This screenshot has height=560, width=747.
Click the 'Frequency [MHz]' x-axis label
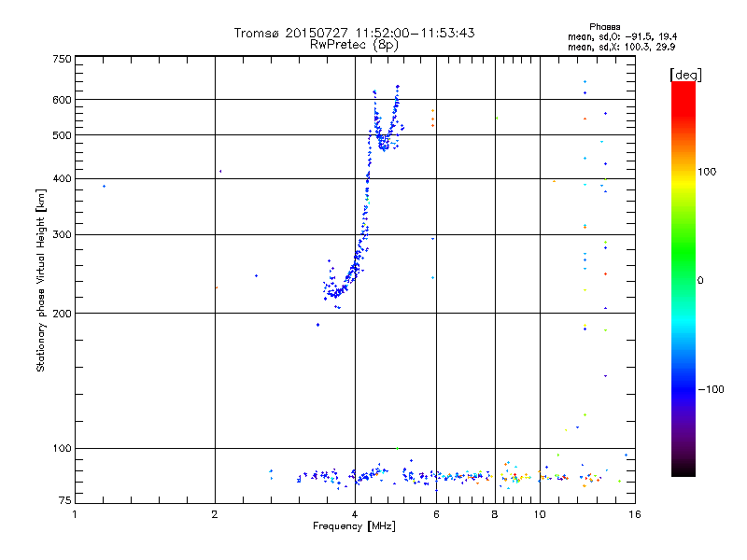point(354,526)
